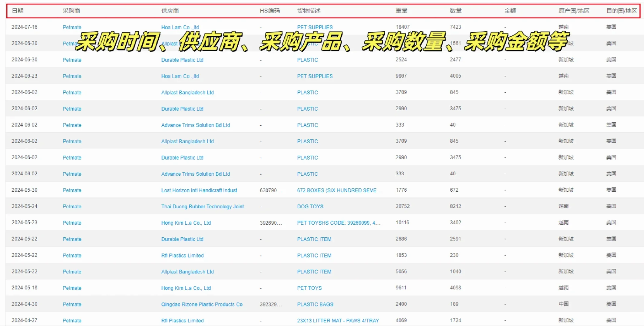Open Lost Horizon Intl Handicraft Indust supplier
Screen dimensions: 644x327
(199, 190)
